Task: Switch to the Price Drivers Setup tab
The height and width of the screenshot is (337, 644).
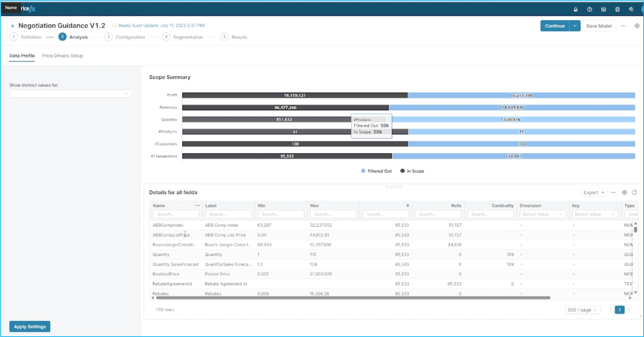Action: 62,56
